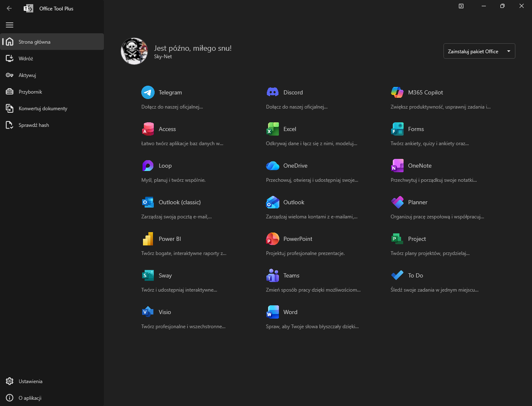Click the OneNote app icon
The image size is (532, 406).
(x=397, y=166)
